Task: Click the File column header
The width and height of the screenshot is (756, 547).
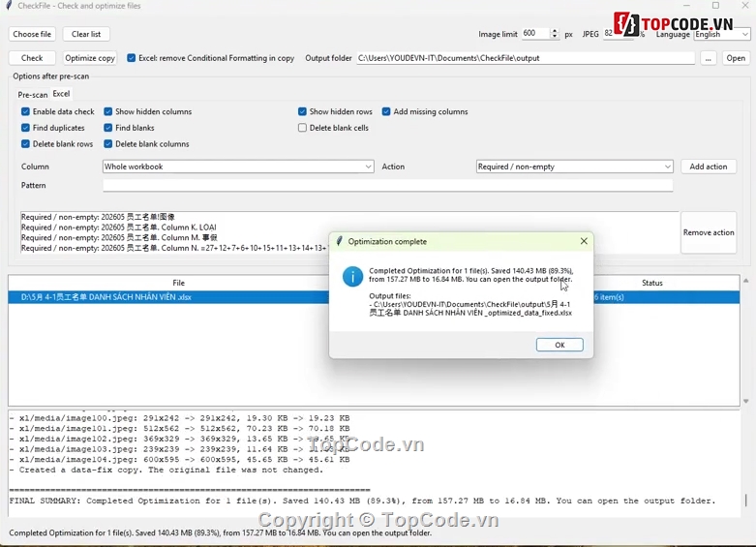Action: (178, 283)
